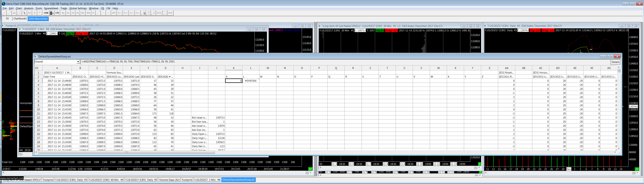Viewport: 644px width, 184px height.
Task: Select the Bid (read-o... label cell
Action: pos(200,118)
